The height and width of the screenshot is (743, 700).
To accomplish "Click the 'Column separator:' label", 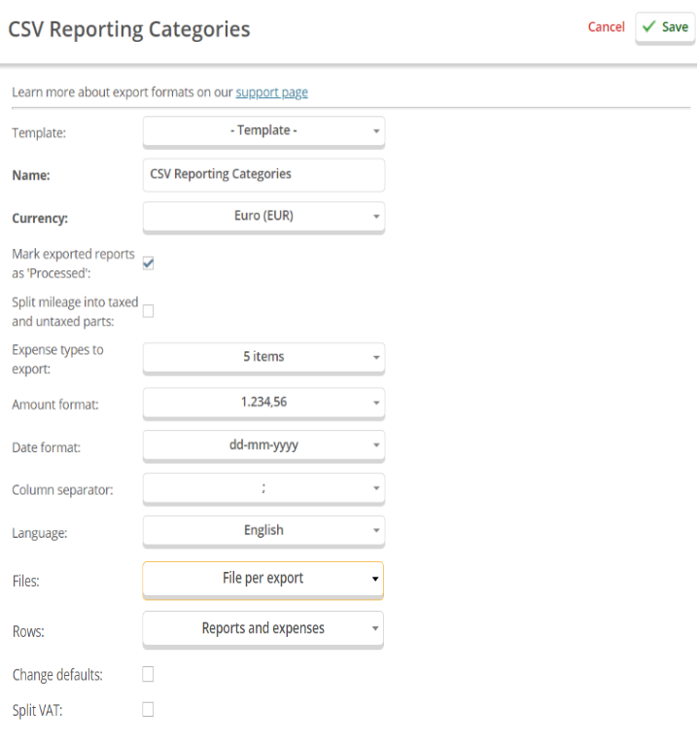I will (x=62, y=490).
